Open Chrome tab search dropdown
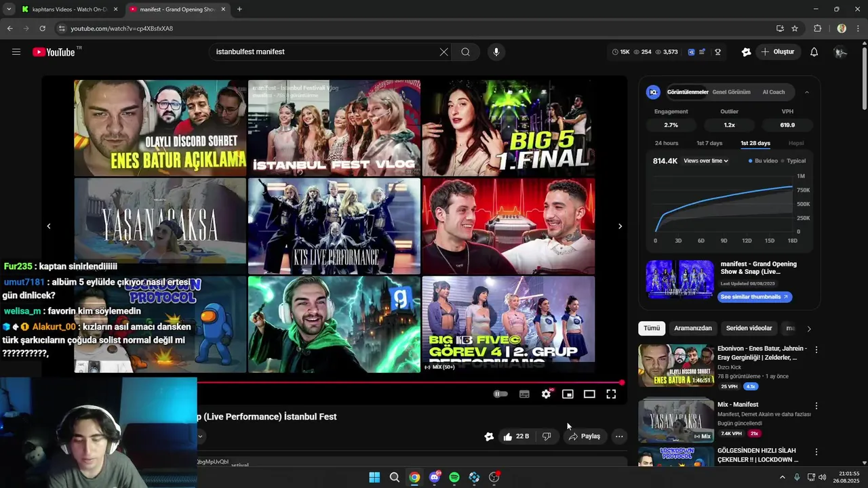Viewport: 868px width, 488px height. (x=9, y=9)
